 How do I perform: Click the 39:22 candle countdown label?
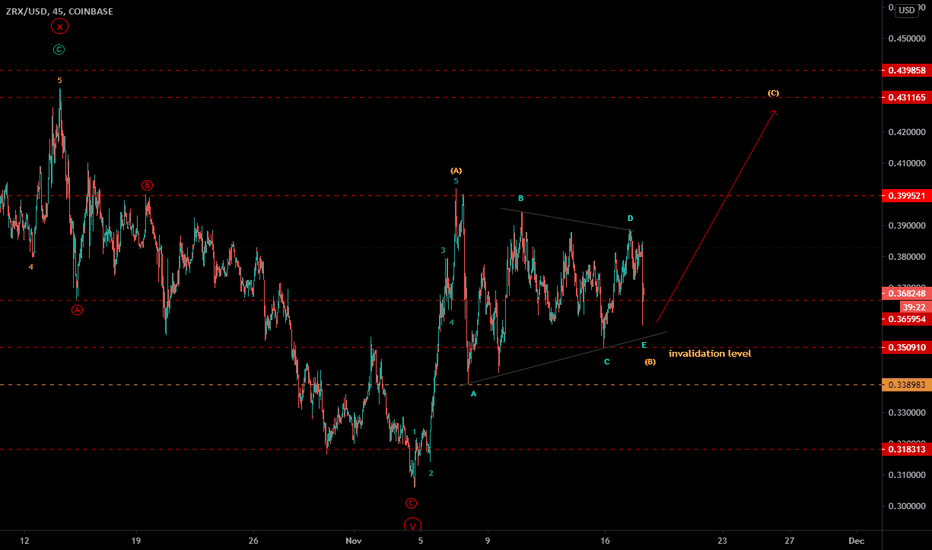(914, 307)
